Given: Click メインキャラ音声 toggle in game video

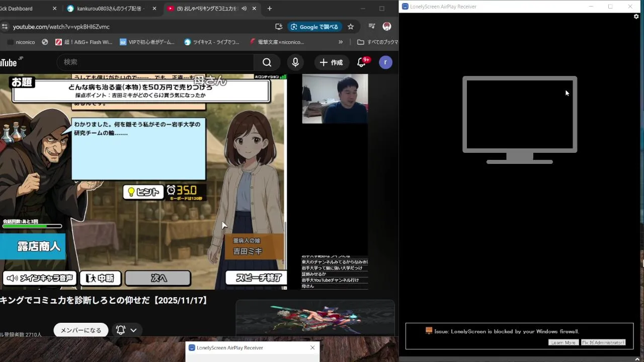Looking at the screenshot, I should [x=40, y=278].
